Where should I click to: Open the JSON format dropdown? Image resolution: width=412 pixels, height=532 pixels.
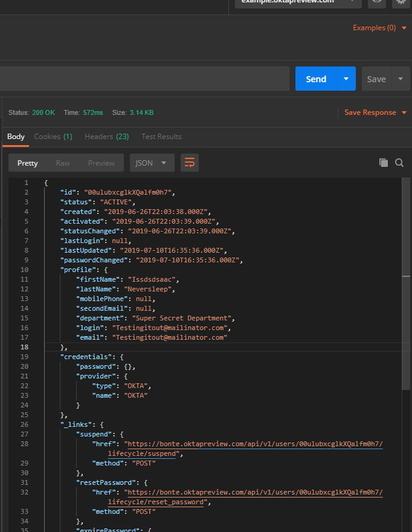pyautogui.click(x=152, y=163)
